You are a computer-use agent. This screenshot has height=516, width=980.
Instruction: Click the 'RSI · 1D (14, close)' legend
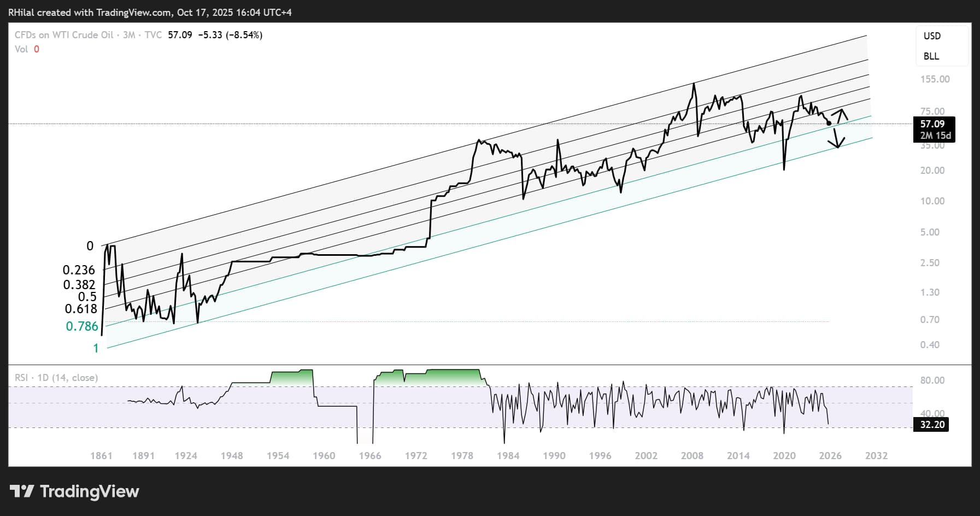click(56, 378)
